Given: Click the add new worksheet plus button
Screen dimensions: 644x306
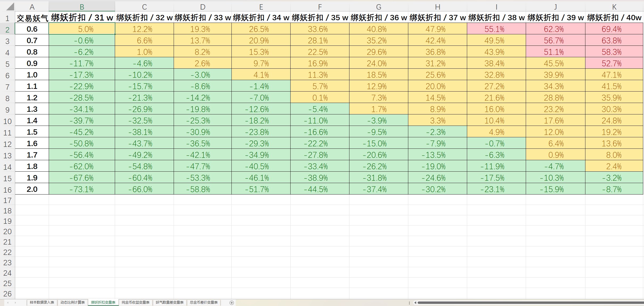Looking at the screenshot, I should [x=232, y=303].
